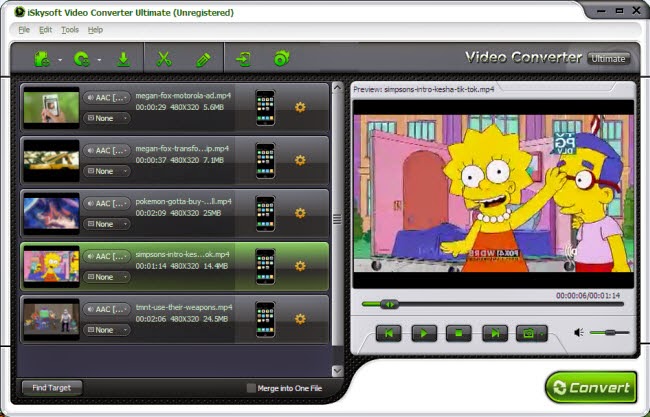Open subtitle None dropdown for simpsons-intro
Screen dimensions: 650x417
pos(107,277)
